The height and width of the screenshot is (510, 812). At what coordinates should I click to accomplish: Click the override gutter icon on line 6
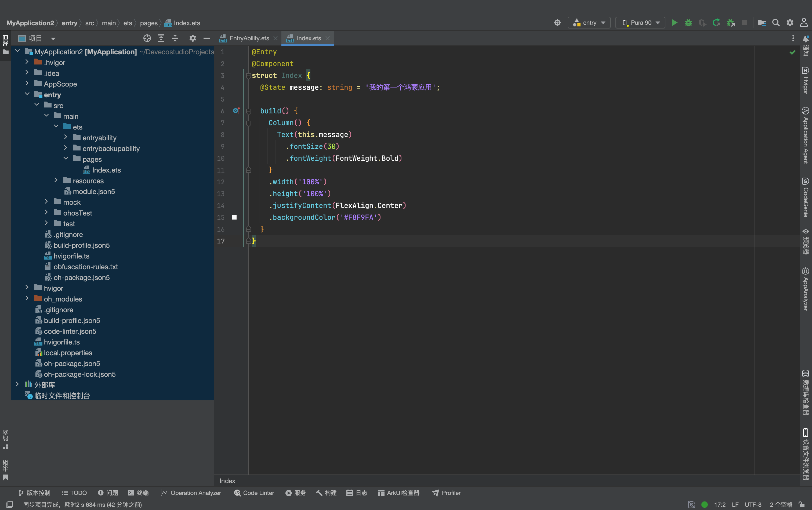[236, 111]
